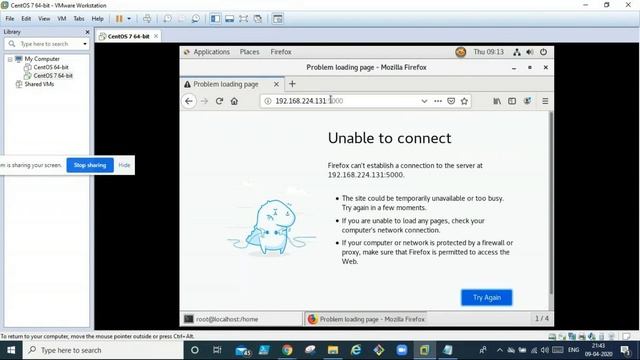This screenshot has width=640, height=360.
Task: Close the Problem loading page tab
Action: click(x=276, y=84)
